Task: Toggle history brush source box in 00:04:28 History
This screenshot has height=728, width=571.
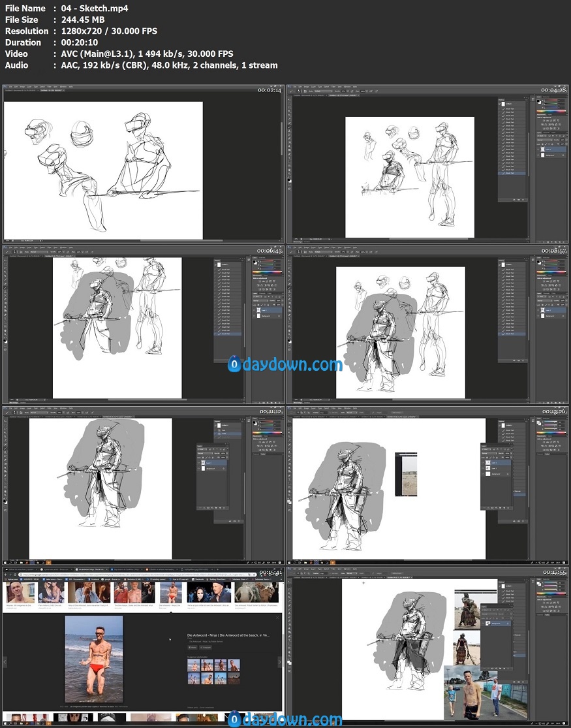Action: pyautogui.click(x=499, y=104)
